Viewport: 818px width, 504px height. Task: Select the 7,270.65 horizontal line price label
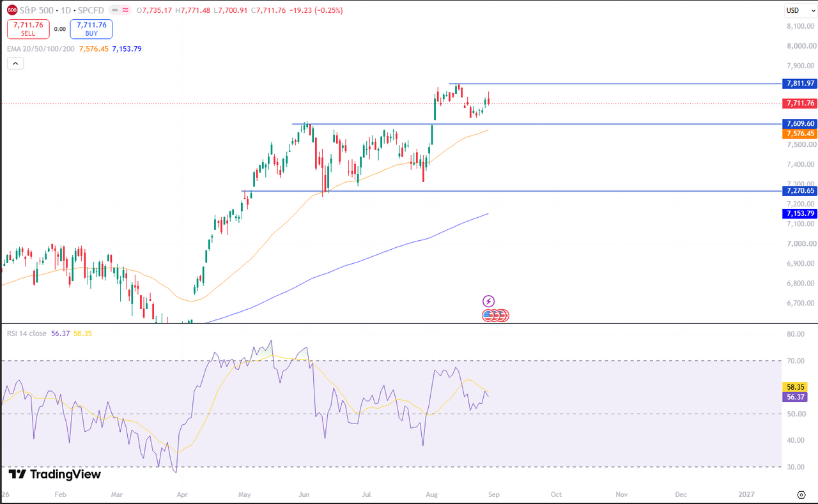[x=800, y=190]
